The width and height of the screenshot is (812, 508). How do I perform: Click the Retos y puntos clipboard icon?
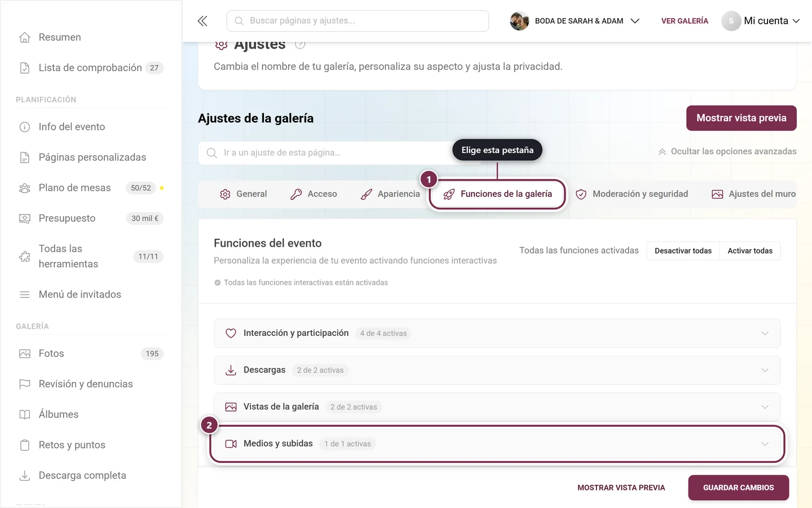pos(25,445)
